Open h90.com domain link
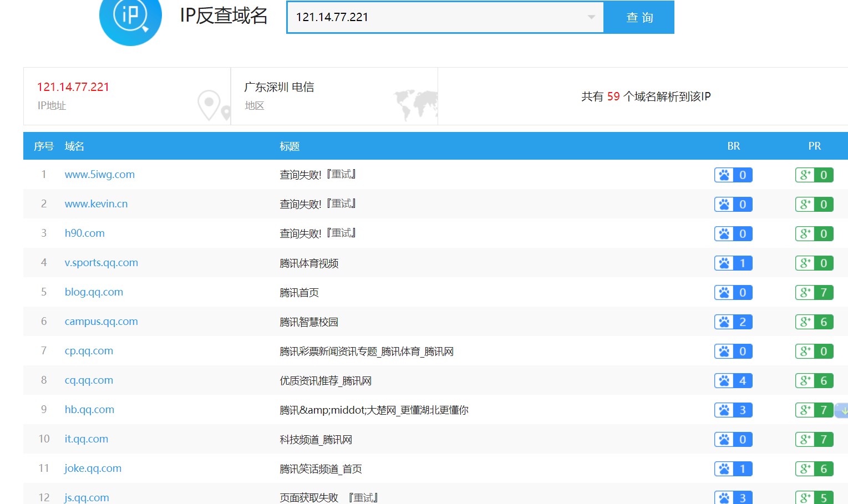The width and height of the screenshot is (848, 504). pos(84,233)
